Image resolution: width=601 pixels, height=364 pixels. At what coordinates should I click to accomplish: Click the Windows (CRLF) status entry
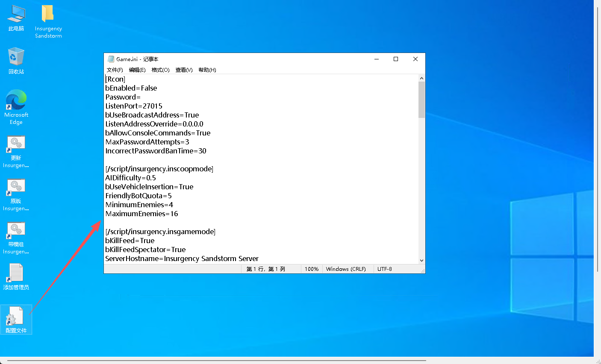tap(346, 269)
